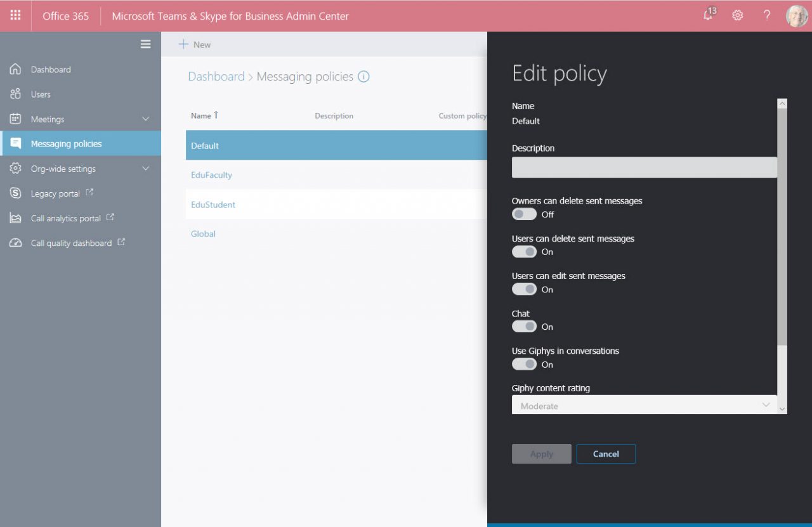Open Call quality dashboard from sidebar
This screenshot has width=812, height=527.
(71, 243)
